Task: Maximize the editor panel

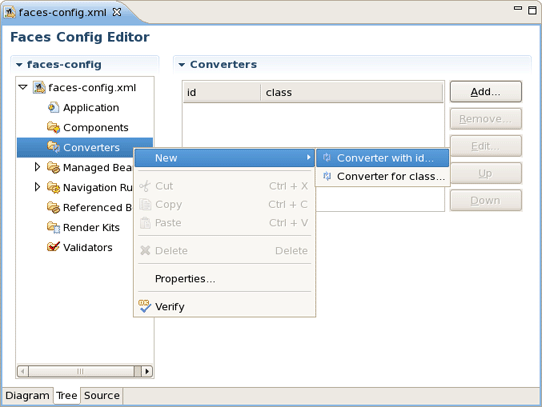Action: coord(532,10)
